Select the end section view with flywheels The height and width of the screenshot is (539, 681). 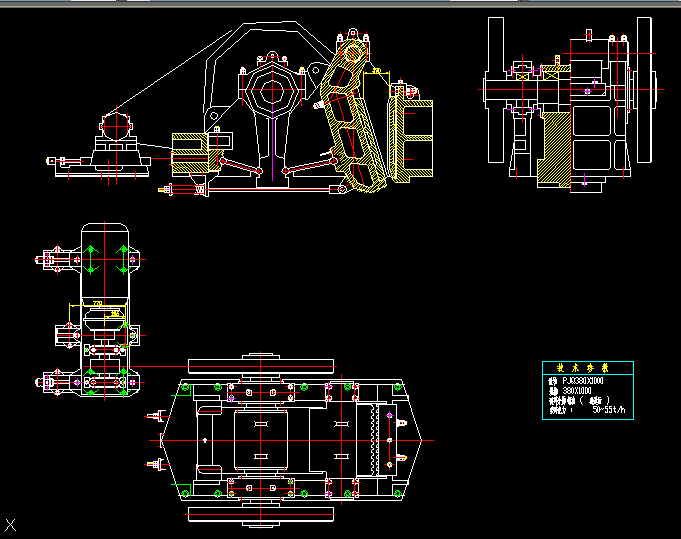pyautogui.click(x=570, y=104)
